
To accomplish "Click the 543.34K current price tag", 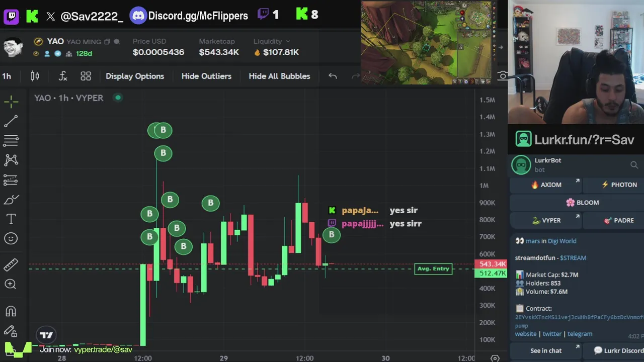I will [x=491, y=264].
